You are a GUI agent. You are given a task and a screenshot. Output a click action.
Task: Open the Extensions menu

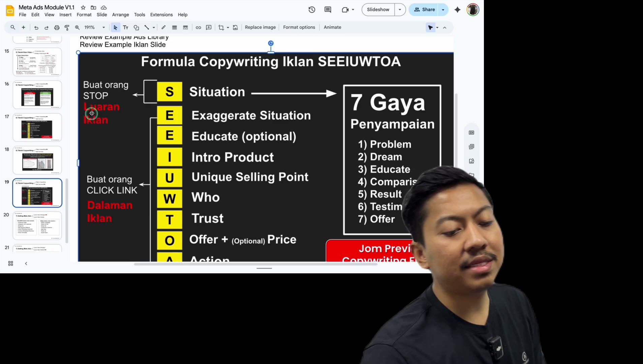point(161,15)
